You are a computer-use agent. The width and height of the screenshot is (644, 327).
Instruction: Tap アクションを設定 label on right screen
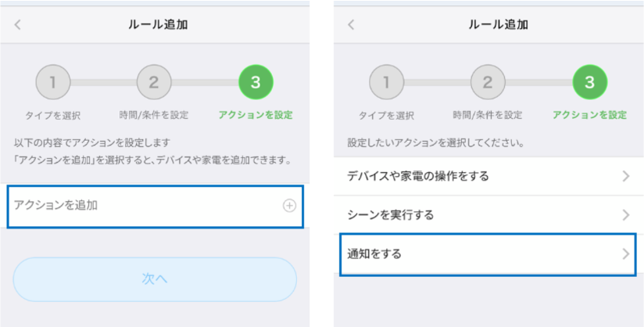point(589,115)
